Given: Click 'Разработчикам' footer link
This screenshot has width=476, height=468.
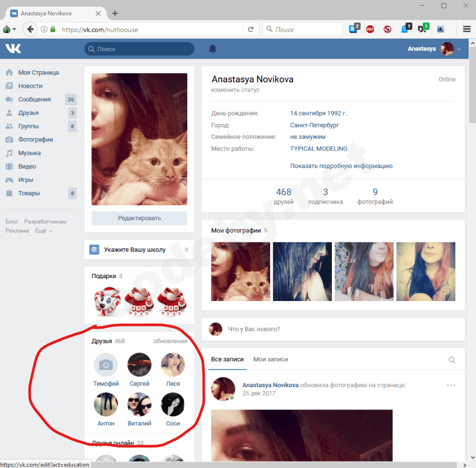Looking at the screenshot, I should click(x=45, y=222).
